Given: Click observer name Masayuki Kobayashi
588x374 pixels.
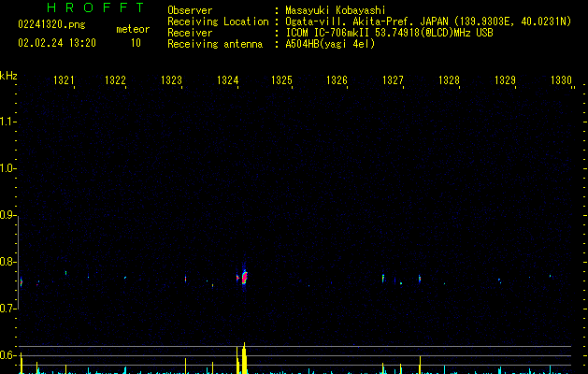Looking at the screenshot, I should [x=336, y=10].
